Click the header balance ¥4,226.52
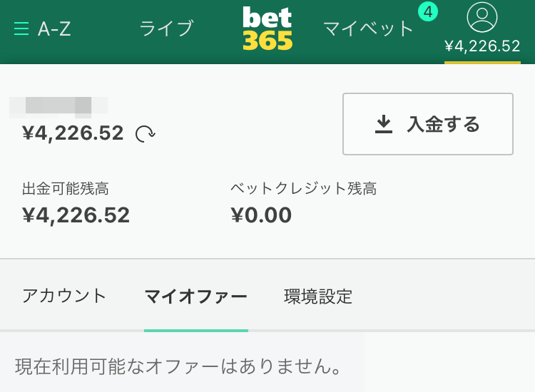Image resolution: width=535 pixels, height=392 pixels. (482, 46)
